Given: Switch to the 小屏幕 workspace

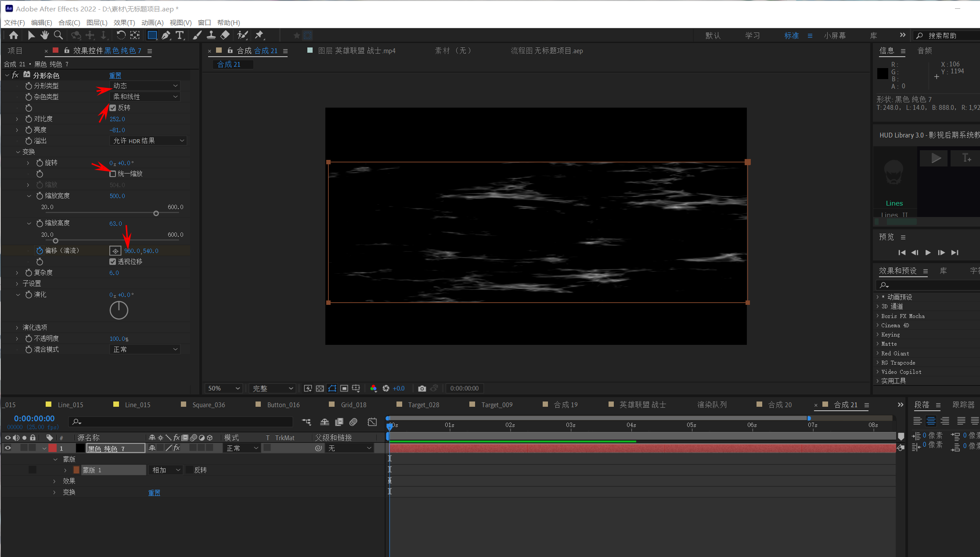Looking at the screenshot, I should (834, 36).
